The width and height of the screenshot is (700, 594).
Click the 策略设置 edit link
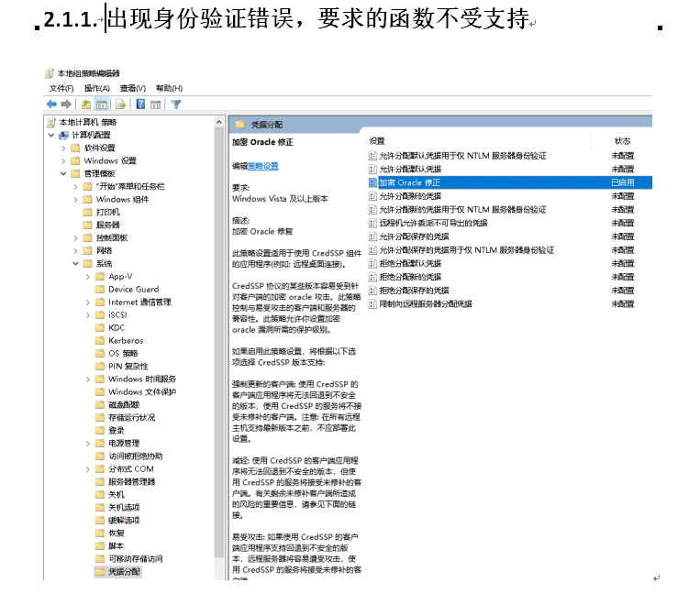click(x=263, y=166)
